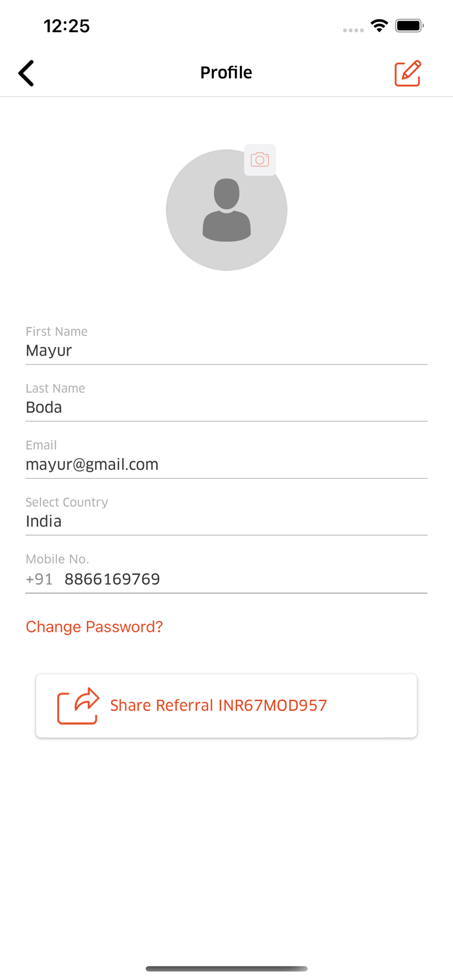453x980 pixels.
Task: Tap the Profile title in header
Action: point(226,73)
